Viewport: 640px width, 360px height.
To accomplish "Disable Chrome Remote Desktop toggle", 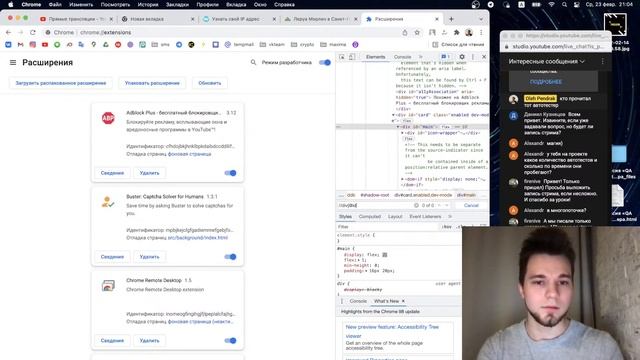I will pyautogui.click(x=231, y=340).
